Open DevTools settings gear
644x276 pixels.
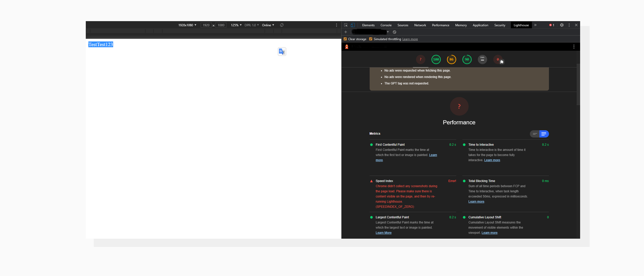coord(562,25)
